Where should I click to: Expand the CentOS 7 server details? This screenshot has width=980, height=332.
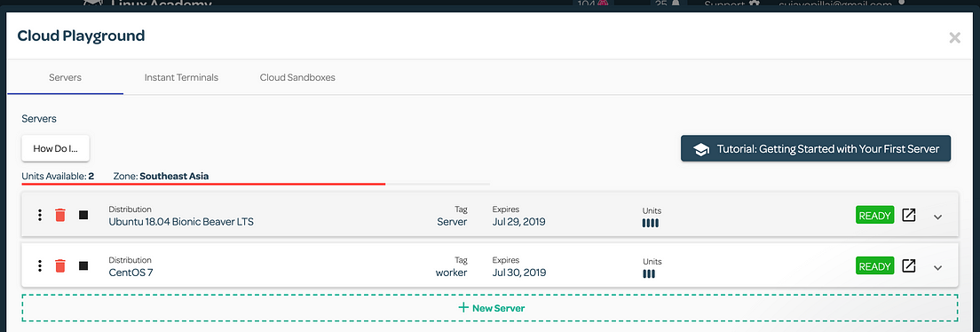coord(937,267)
